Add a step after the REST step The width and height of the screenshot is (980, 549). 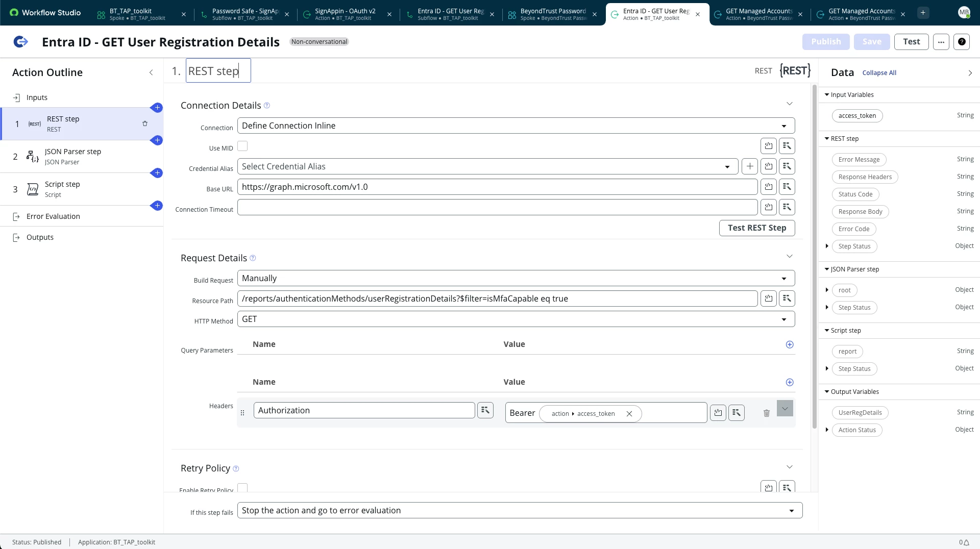[157, 140]
